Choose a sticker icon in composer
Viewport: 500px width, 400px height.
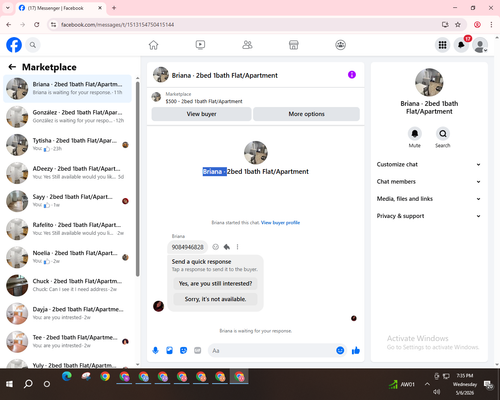(183, 350)
